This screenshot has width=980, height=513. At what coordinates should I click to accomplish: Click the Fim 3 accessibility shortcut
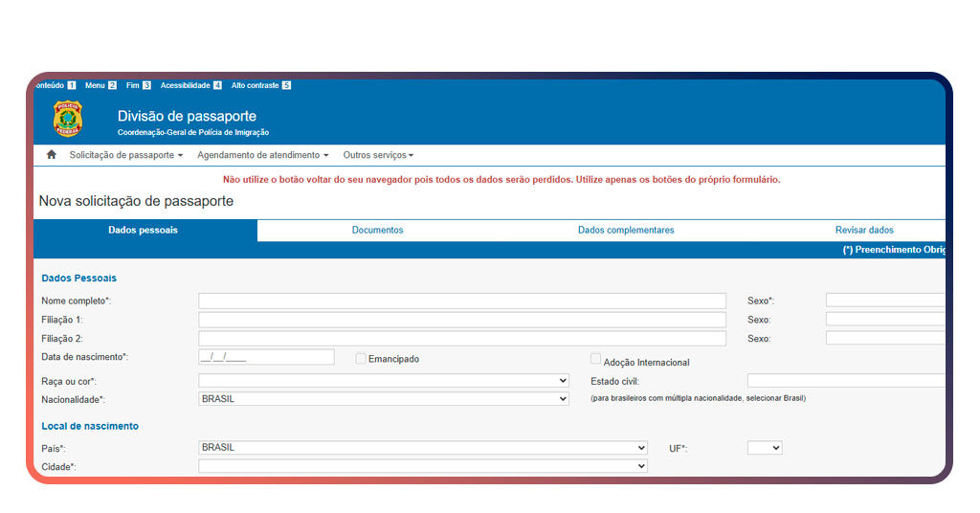(x=138, y=85)
